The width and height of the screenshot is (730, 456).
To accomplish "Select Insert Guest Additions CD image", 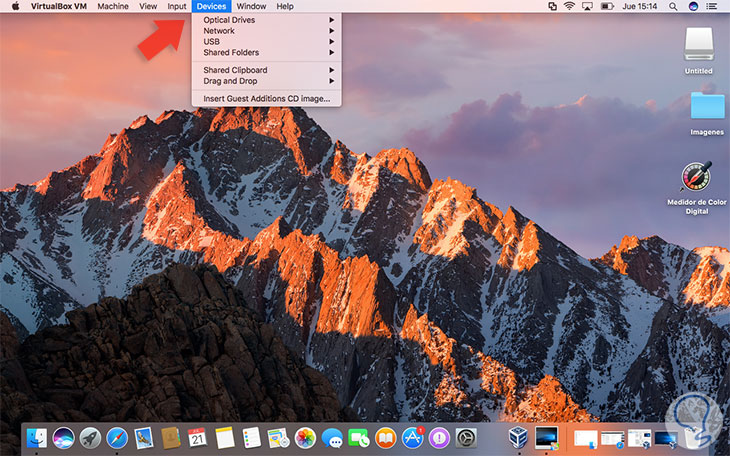I will pos(265,98).
